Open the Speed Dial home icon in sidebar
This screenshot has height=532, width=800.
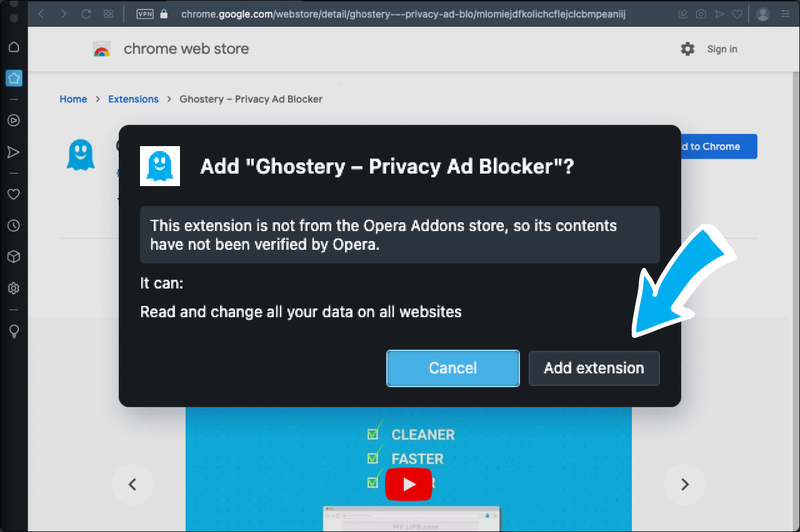coord(14,46)
